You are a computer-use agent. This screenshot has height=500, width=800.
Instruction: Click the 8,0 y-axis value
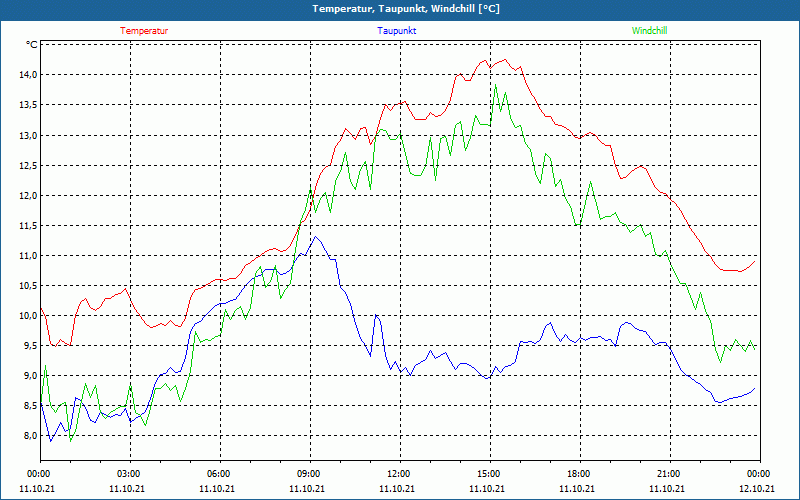pyautogui.click(x=31, y=436)
